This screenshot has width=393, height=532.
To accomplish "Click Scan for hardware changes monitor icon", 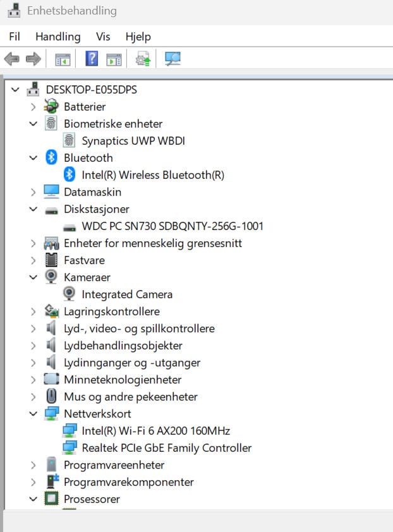I will (172, 59).
